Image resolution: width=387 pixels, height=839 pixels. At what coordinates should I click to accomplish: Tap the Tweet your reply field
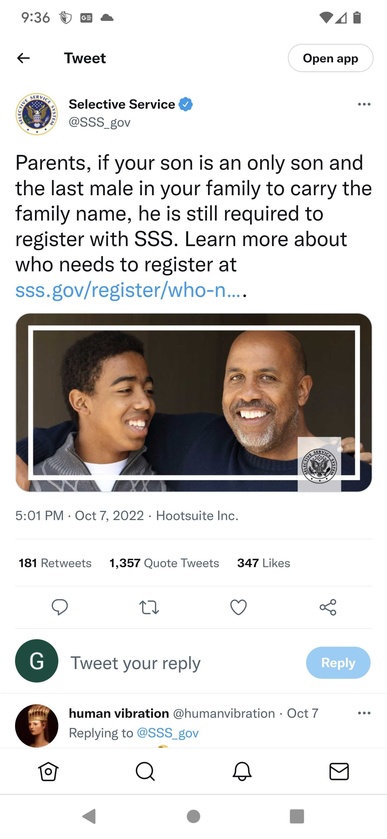135,663
